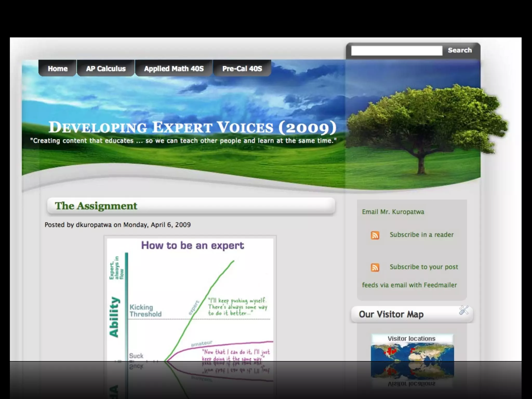Open the Home navigation tab
The width and height of the screenshot is (532, 399).
[x=58, y=69]
